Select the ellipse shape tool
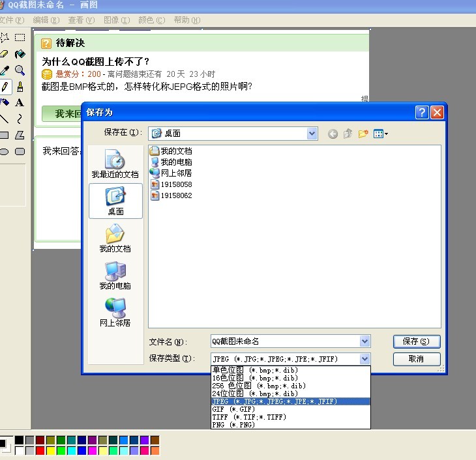This screenshot has height=460, width=476. [x=5, y=151]
